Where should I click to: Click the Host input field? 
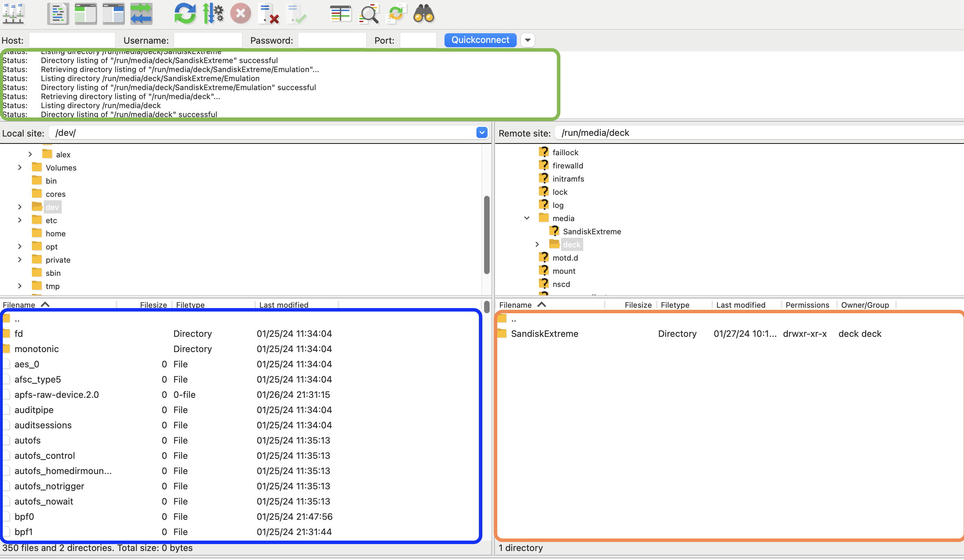(x=72, y=41)
